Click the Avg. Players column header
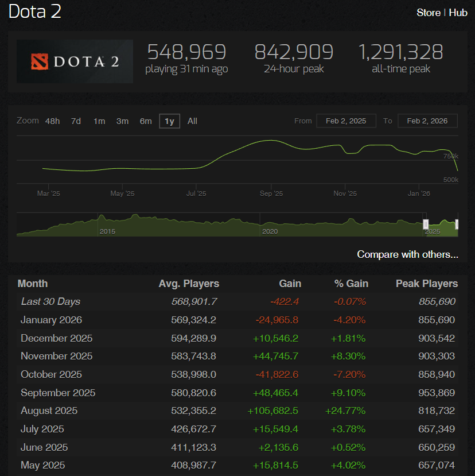 pyautogui.click(x=189, y=283)
